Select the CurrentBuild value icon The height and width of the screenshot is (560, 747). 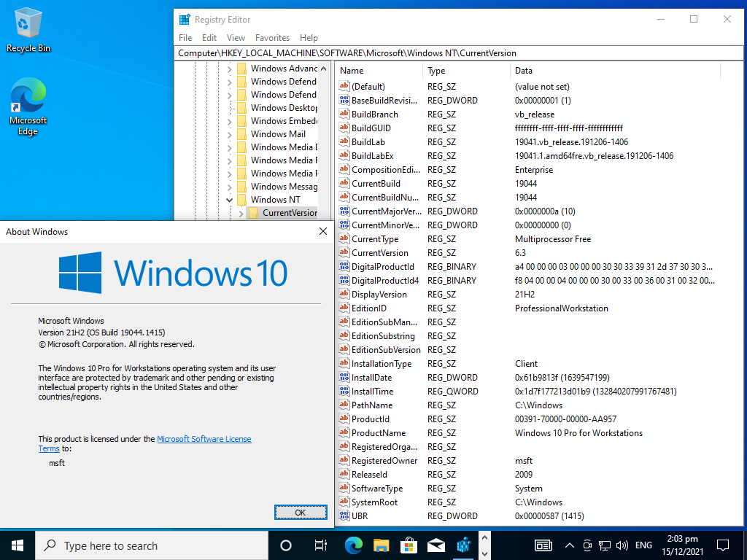(344, 183)
